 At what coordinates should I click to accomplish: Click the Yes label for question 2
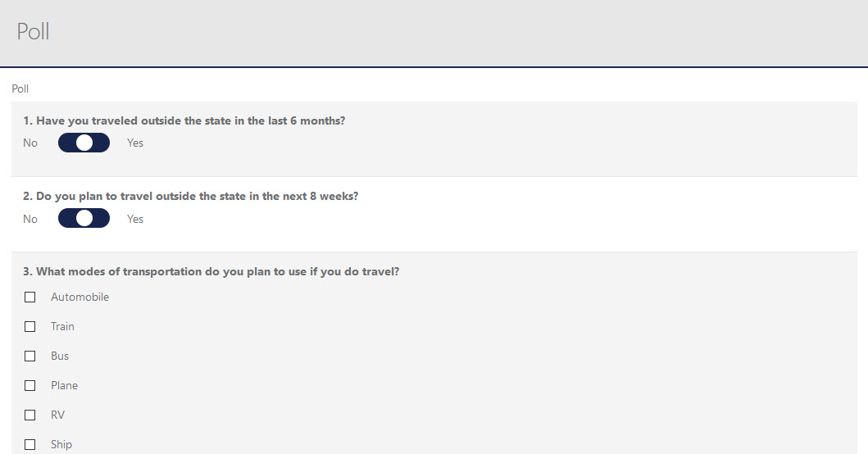[135, 219]
